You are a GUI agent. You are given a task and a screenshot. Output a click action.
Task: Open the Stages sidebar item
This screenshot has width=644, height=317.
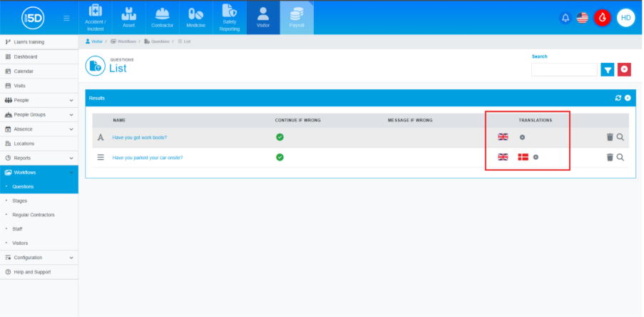tap(20, 201)
